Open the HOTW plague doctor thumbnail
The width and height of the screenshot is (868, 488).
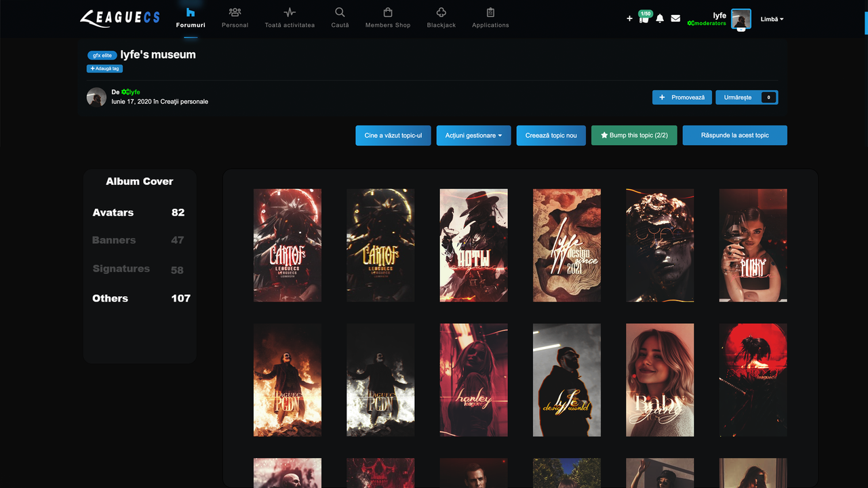(x=473, y=245)
